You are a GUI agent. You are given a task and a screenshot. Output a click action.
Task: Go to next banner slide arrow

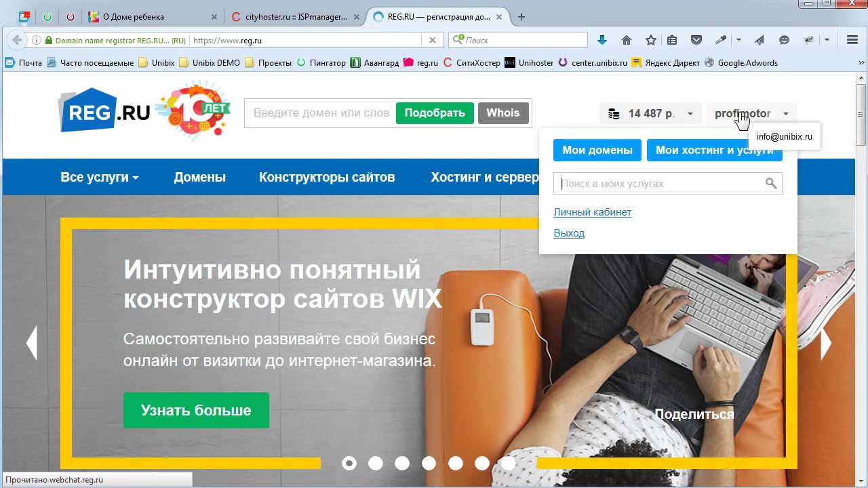click(x=826, y=344)
